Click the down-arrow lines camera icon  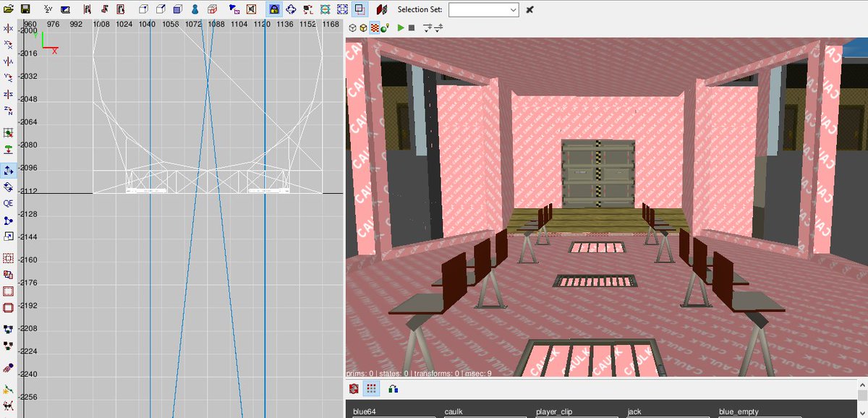[x=427, y=27]
